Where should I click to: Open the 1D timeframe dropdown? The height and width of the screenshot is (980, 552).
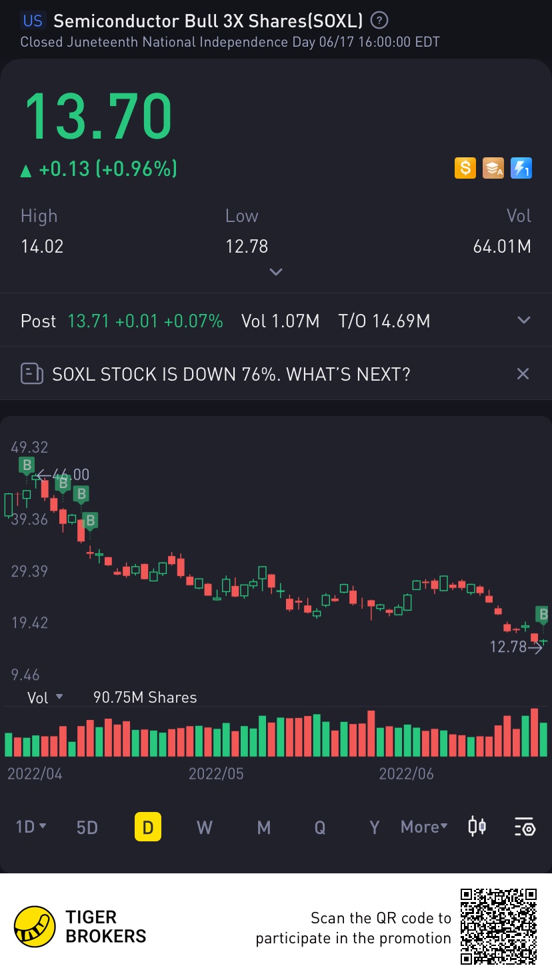pyautogui.click(x=31, y=827)
